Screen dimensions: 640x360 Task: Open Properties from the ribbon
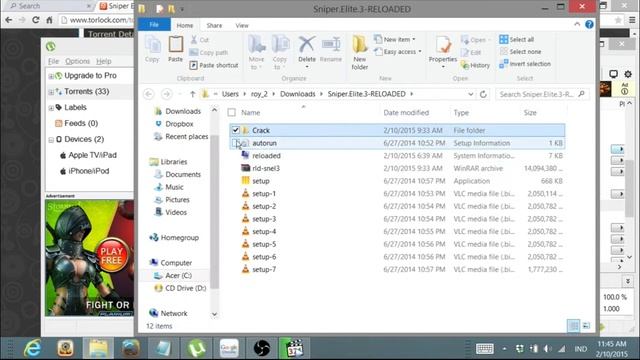pyautogui.click(x=443, y=50)
